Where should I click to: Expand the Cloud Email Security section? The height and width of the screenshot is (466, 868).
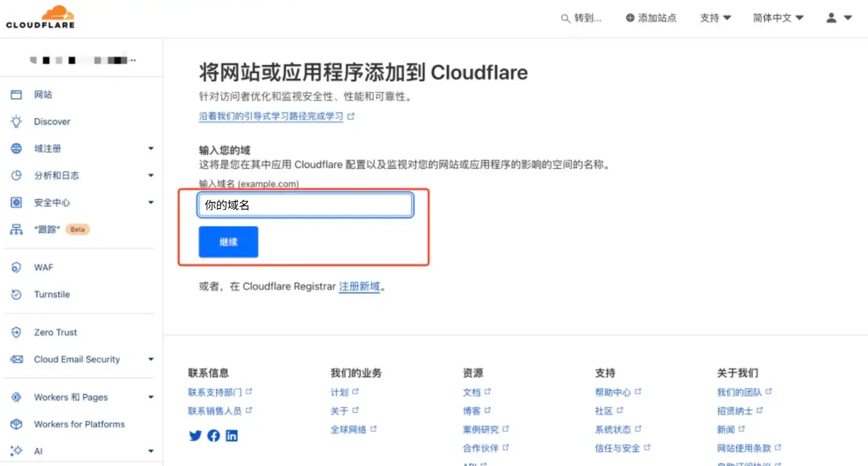point(151,359)
